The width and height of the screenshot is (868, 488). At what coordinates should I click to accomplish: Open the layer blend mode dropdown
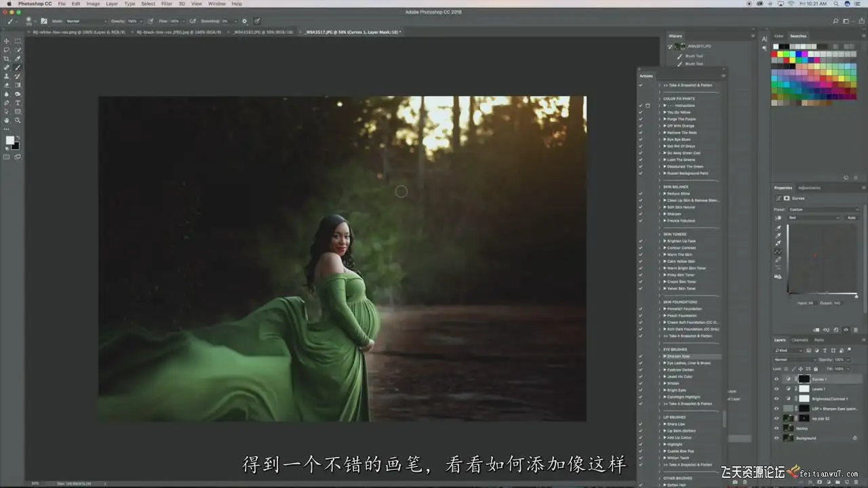[795, 360]
